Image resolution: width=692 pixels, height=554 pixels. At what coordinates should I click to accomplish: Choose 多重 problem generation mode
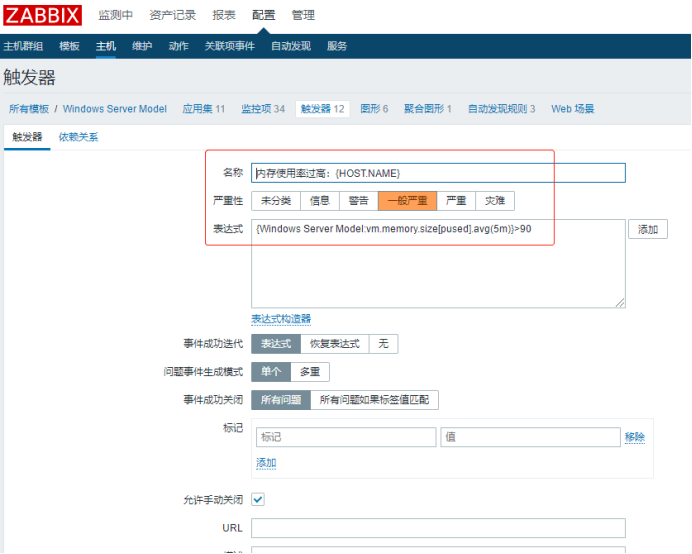[x=310, y=372]
